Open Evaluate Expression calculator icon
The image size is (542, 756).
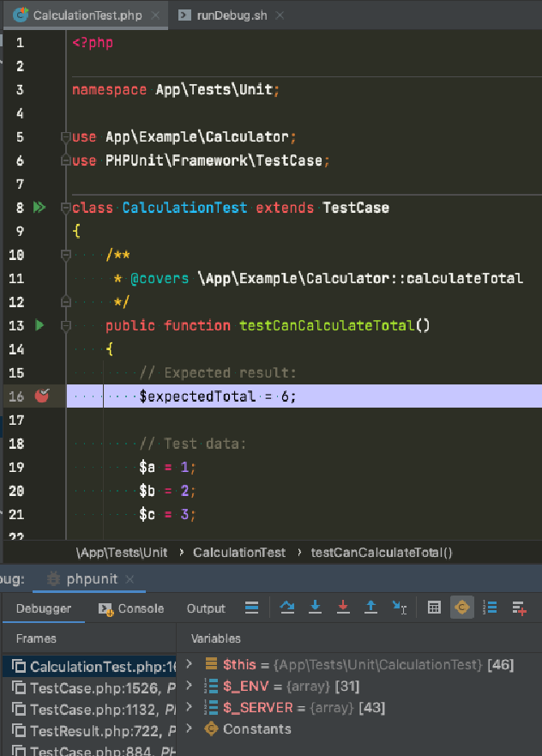(x=434, y=608)
